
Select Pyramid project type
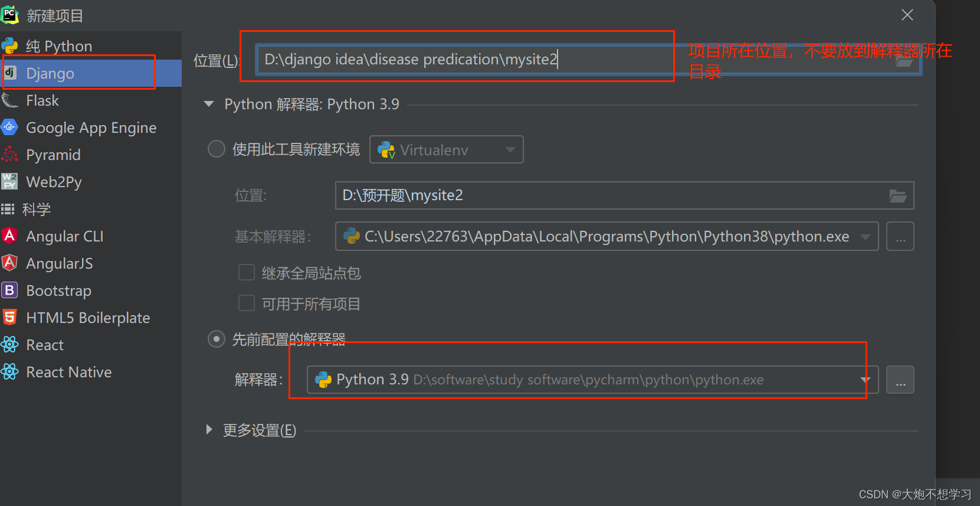pos(91,155)
